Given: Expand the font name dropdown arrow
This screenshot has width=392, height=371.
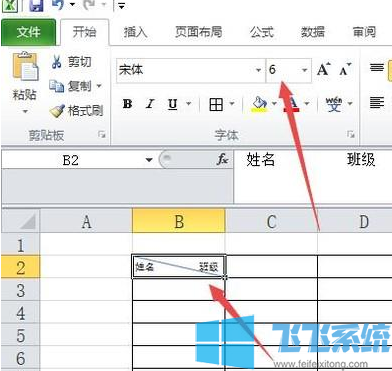Looking at the screenshot, I should click(259, 70).
